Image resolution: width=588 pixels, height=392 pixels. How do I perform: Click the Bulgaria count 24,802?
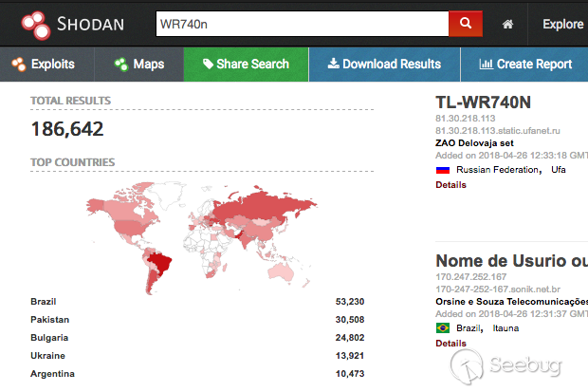[350, 338]
